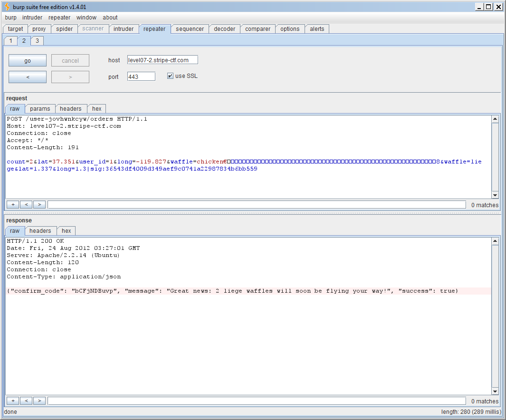Switch to the spider tab
The height and width of the screenshot is (420, 506).
(64, 29)
